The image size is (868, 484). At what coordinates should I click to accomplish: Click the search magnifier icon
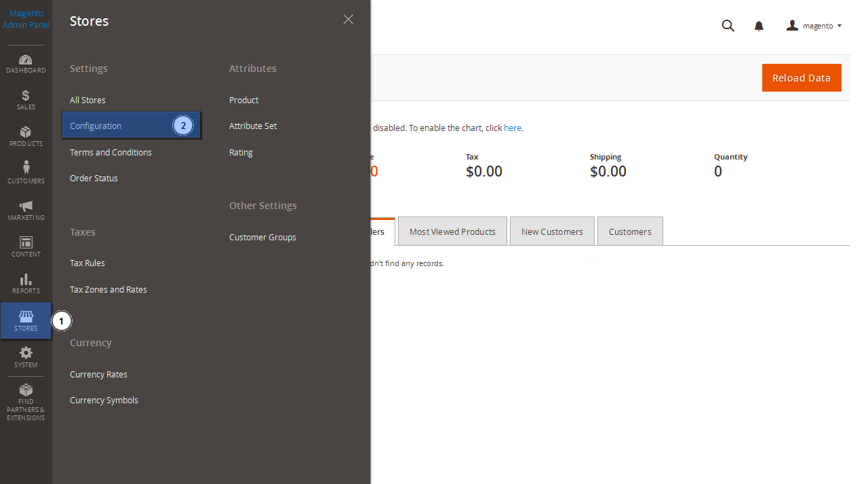point(728,26)
